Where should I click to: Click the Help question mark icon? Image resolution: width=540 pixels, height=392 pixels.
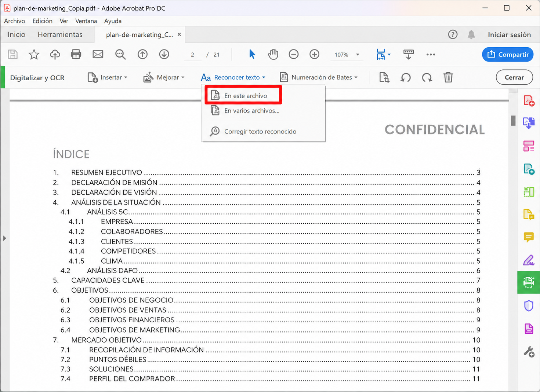tap(453, 34)
